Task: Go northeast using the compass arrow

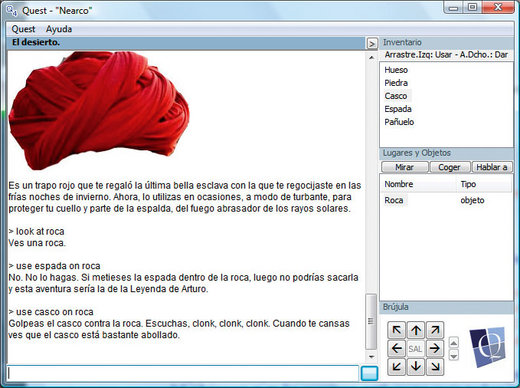Action: [x=435, y=330]
